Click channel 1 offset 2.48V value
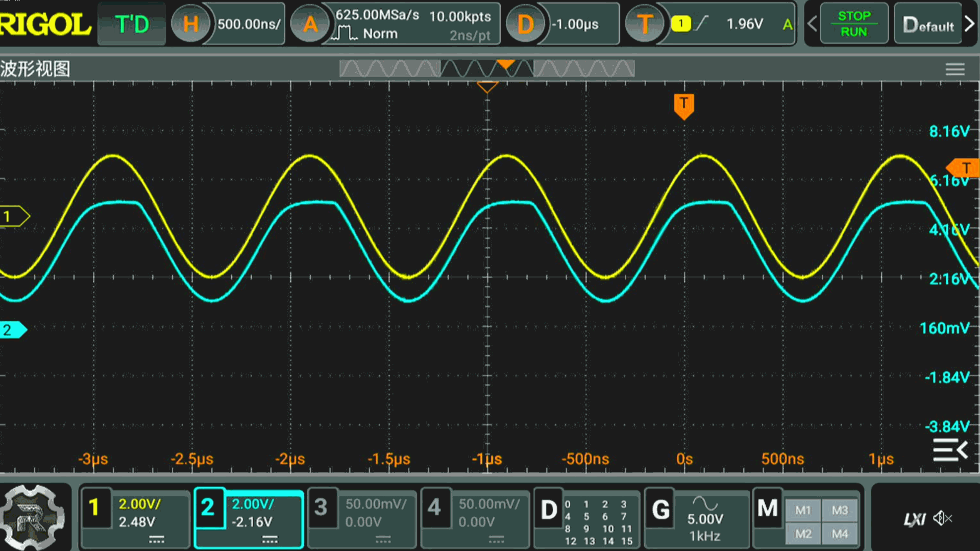Image resolution: width=980 pixels, height=551 pixels. [137, 522]
